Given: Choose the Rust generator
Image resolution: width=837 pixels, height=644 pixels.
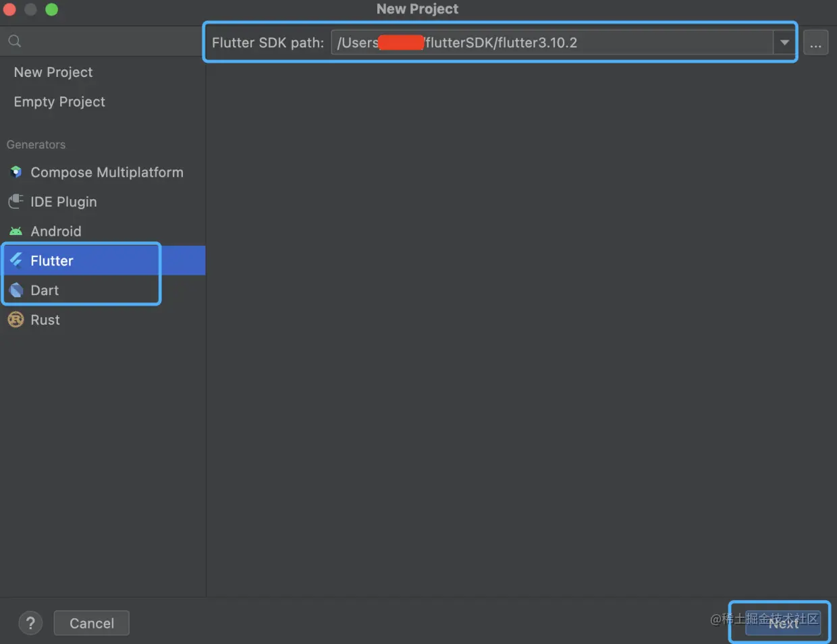Looking at the screenshot, I should 103,320.
